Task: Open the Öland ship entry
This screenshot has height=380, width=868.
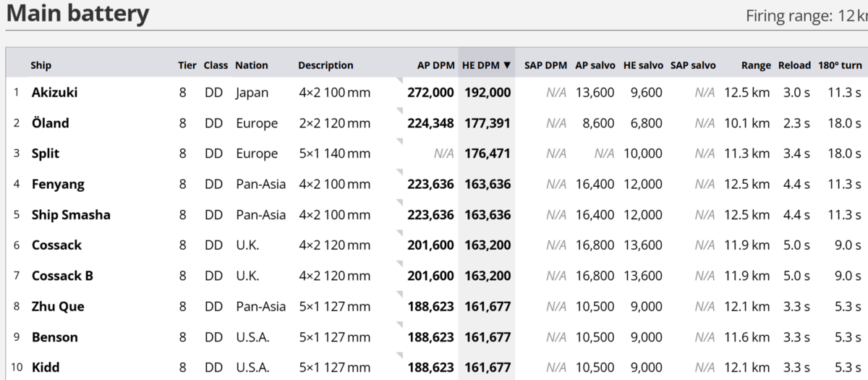Action: click(x=50, y=123)
